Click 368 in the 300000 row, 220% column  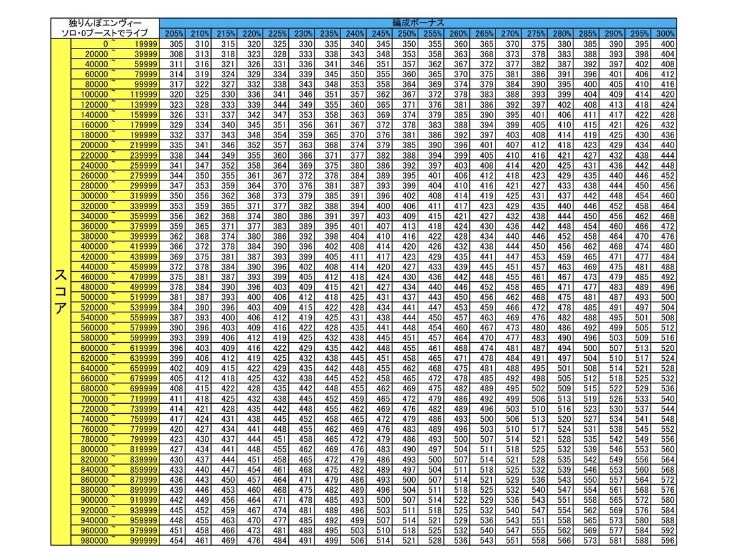(250, 195)
